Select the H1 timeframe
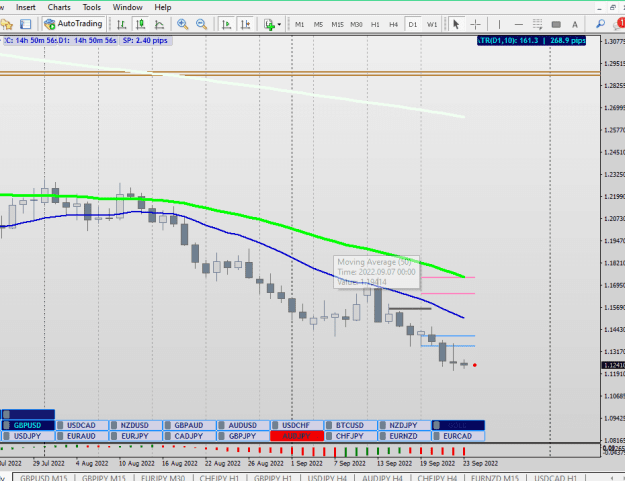 (x=375, y=24)
